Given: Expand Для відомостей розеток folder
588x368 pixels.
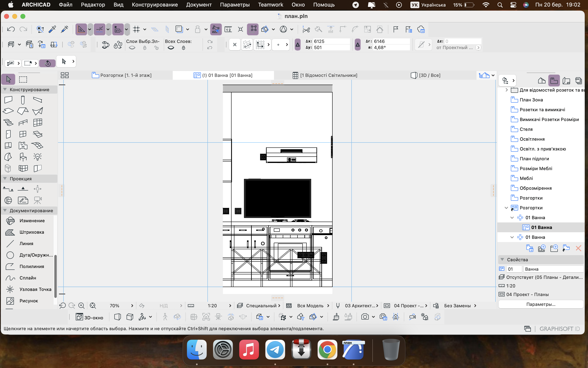Looking at the screenshot, I should (506, 90).
